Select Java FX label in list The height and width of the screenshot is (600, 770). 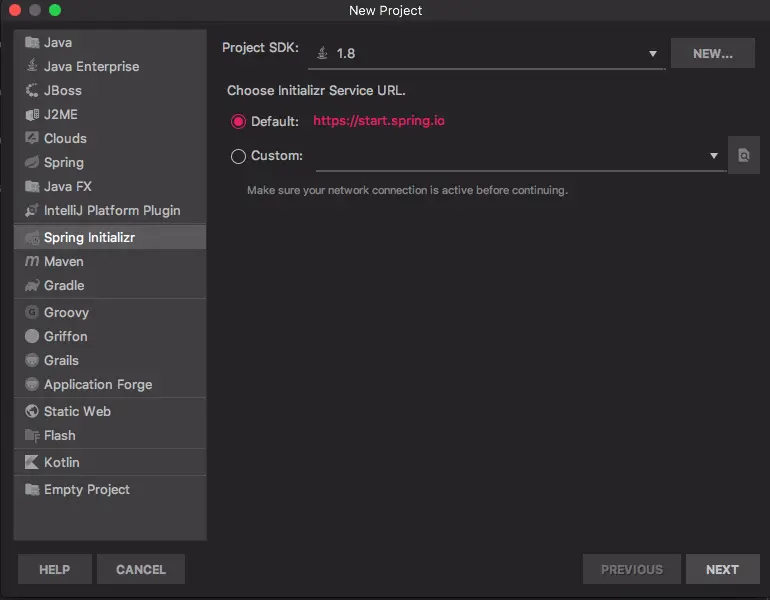68,187
